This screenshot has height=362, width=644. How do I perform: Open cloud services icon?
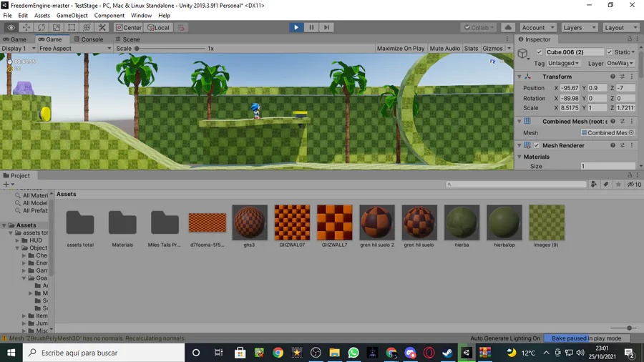point(508,27)
